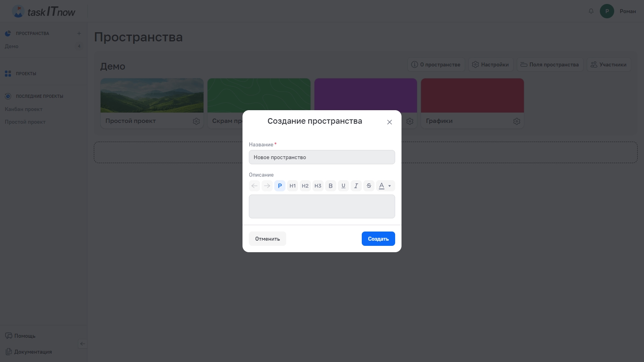Select paragraph style P button

280,186
